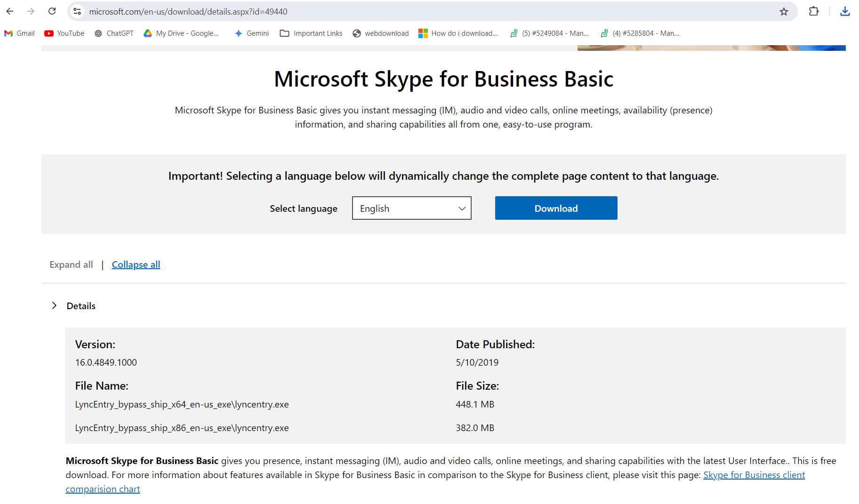Click the Collapse all link
Viewport: 859px width, 504px height.
pos(136,264)
